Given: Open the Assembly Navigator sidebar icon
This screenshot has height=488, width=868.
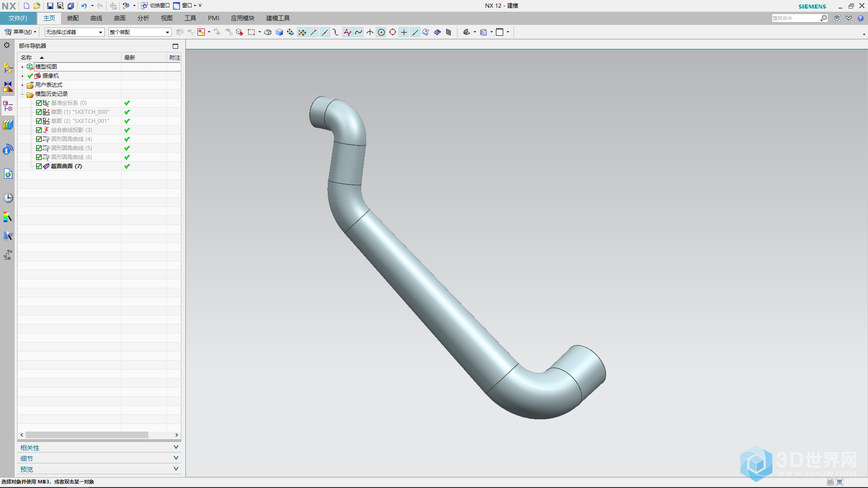Looking at the screenshot, I should pos(8,68).
